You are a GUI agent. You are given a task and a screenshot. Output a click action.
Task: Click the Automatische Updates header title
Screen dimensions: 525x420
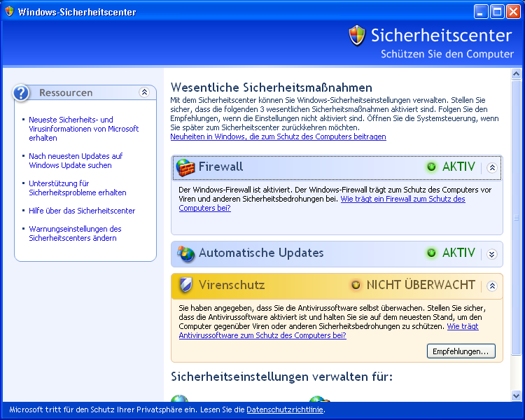point(261,253)
